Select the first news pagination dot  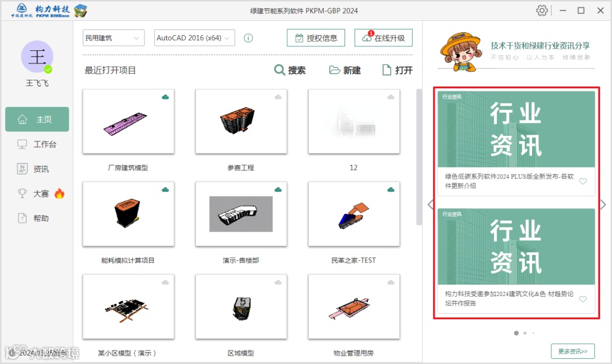coord(516,333)
